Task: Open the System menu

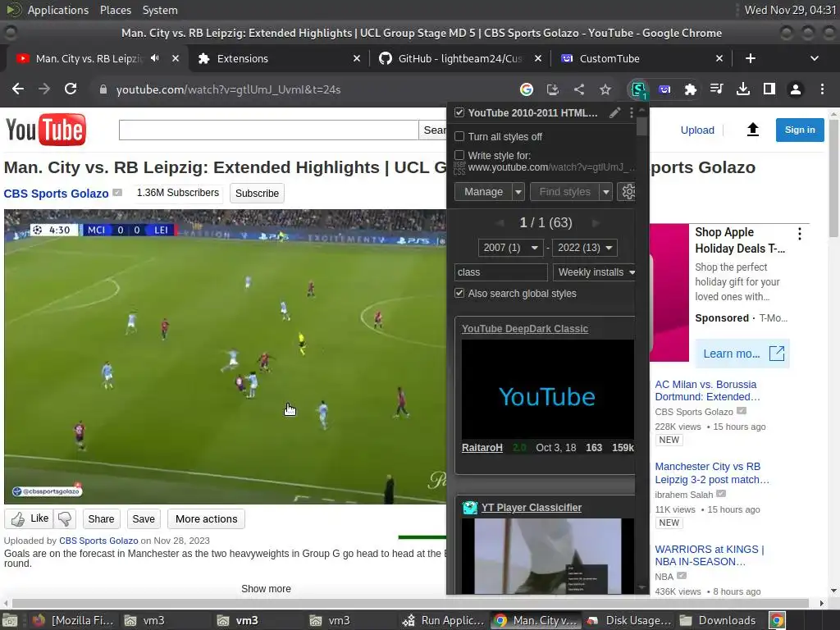Action: (x=160, y=10)
